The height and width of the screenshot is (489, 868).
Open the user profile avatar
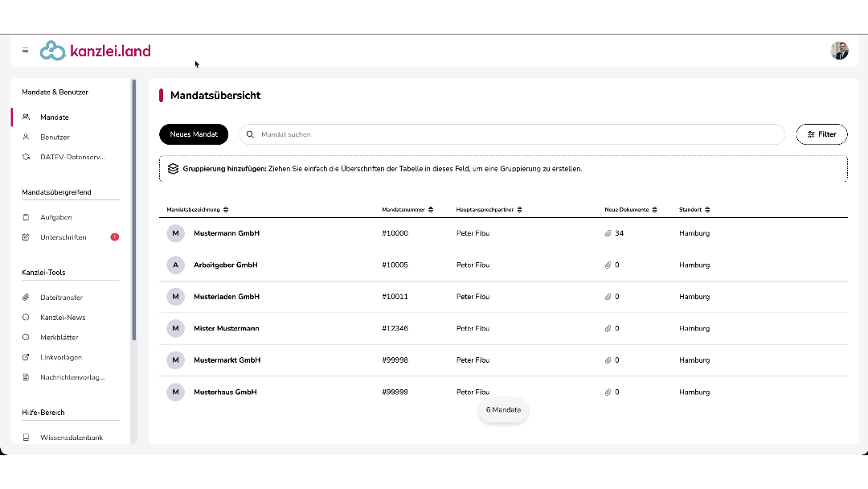coord(839,51)
